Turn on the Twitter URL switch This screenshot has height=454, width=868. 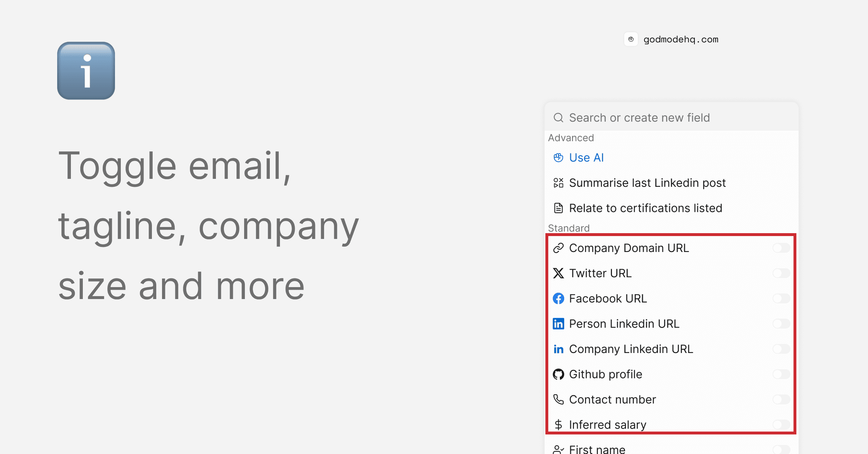(781, 273)
